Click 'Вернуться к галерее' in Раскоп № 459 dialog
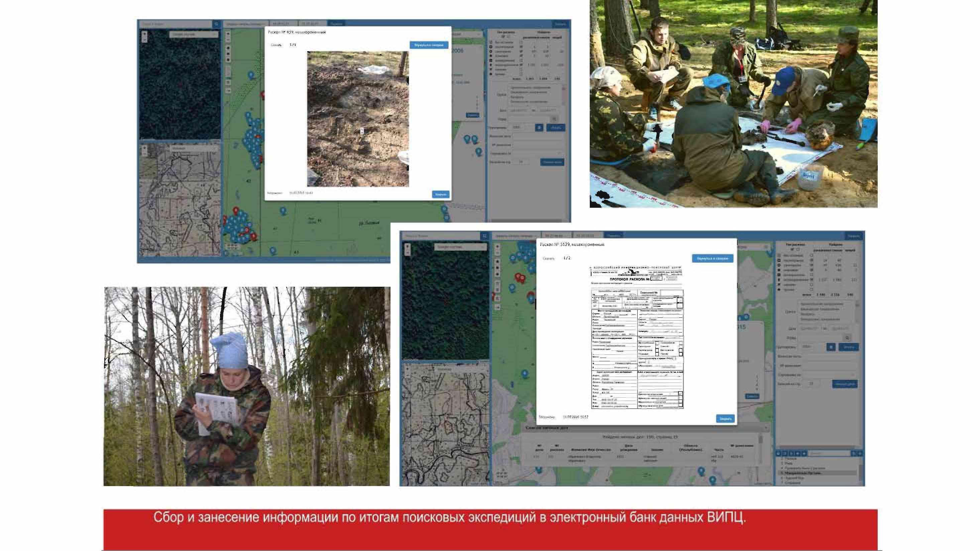980x551 pixels. click(429, 45)
